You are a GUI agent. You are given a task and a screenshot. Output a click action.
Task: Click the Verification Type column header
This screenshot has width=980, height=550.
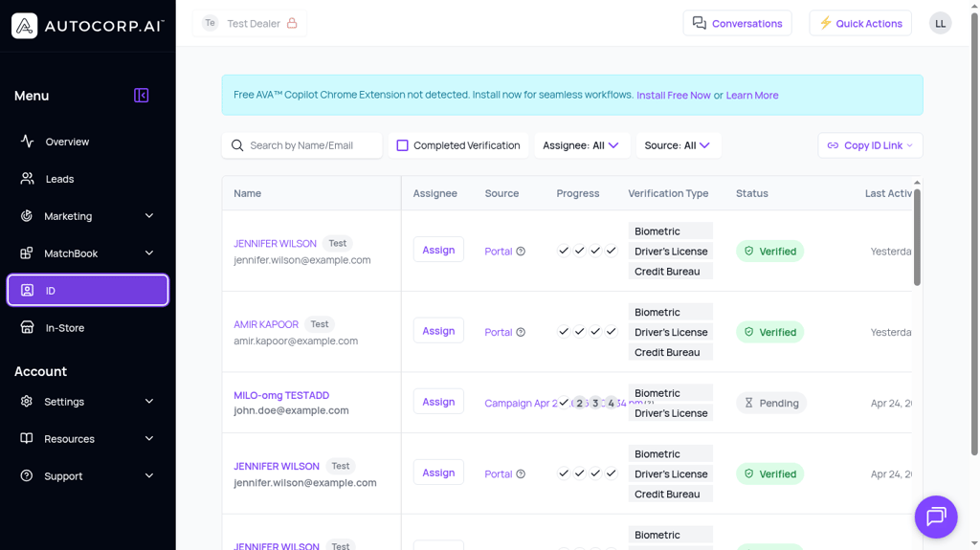668,193
